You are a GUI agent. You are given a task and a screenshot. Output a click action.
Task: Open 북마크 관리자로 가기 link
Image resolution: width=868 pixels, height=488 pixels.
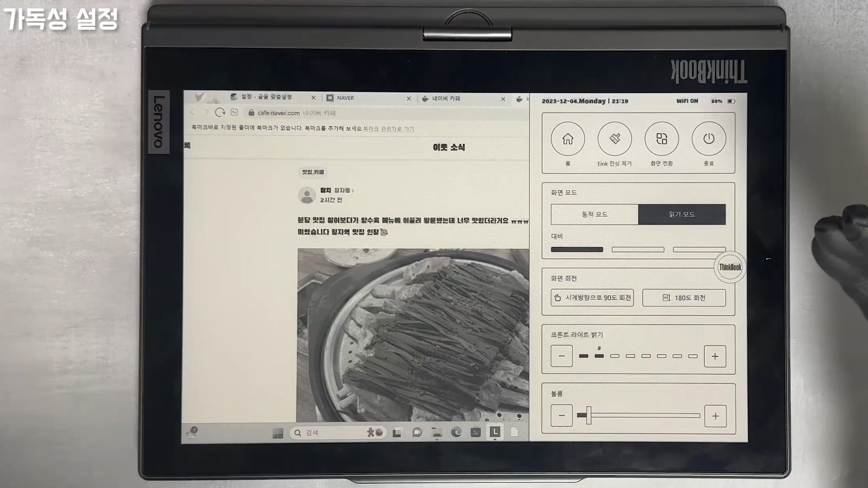pyautogui.click(x=388, y=129)
